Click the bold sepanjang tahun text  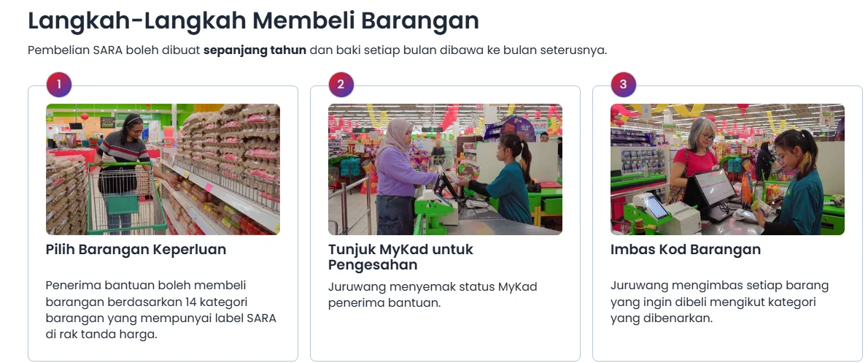pyautogui.click(x=255, y=50)
